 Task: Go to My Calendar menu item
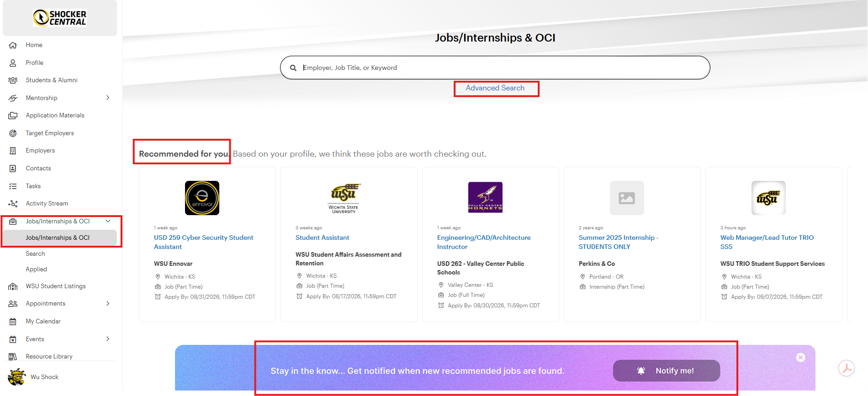(43, 322)
